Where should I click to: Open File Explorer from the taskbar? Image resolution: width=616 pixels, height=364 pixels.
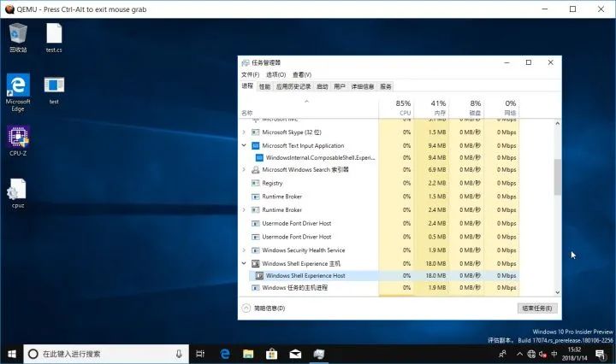pos(248,355)
